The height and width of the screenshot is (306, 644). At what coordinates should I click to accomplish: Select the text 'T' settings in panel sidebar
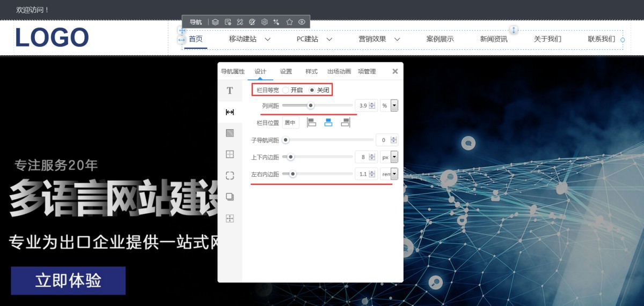pos(230,91)
